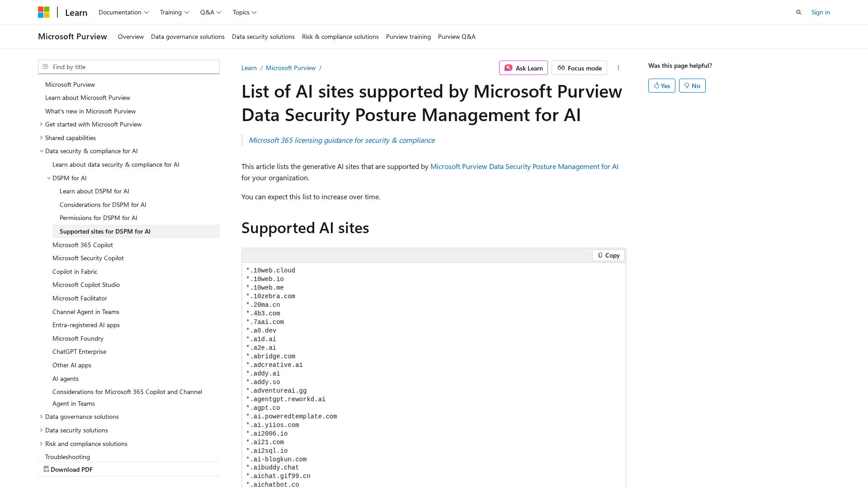This screenshot has height=488, width=868.
Task: Open the more actions ellipsis menu
Action: 618,68
